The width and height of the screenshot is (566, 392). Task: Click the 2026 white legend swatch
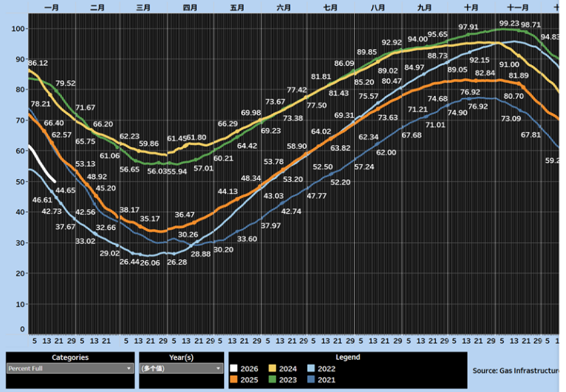tap(234, 368)
